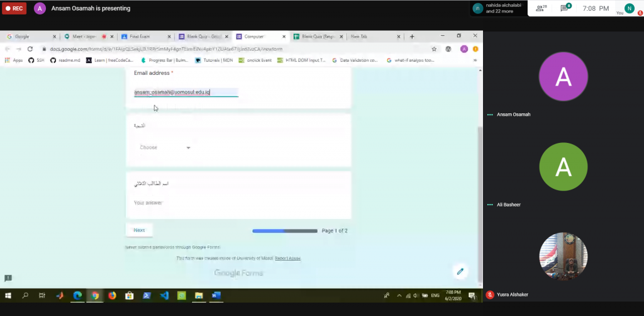644x316 pixels.
Task: Expand the 'Choose' dropdown in the form
Action: coord(165,147)
